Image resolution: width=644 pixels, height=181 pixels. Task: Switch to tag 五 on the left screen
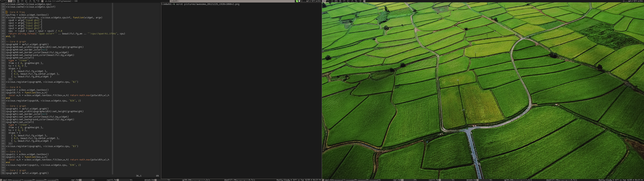pos(18,1)
